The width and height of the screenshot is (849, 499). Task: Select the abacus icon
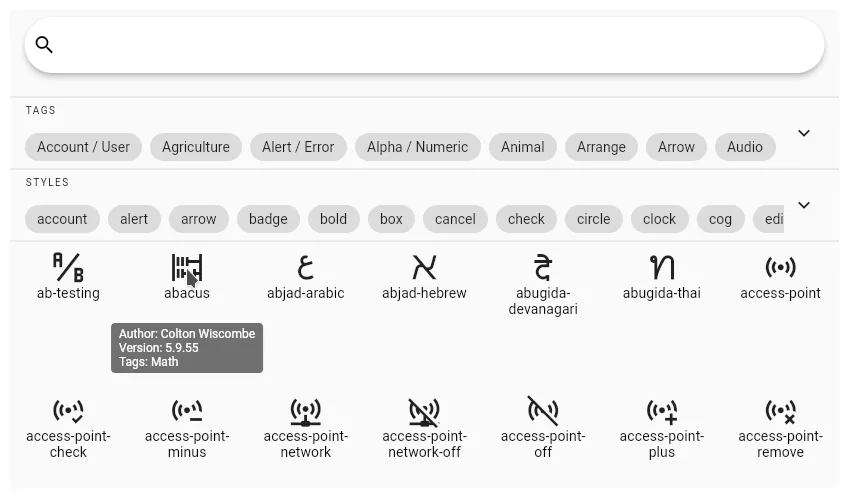point(187,268)
